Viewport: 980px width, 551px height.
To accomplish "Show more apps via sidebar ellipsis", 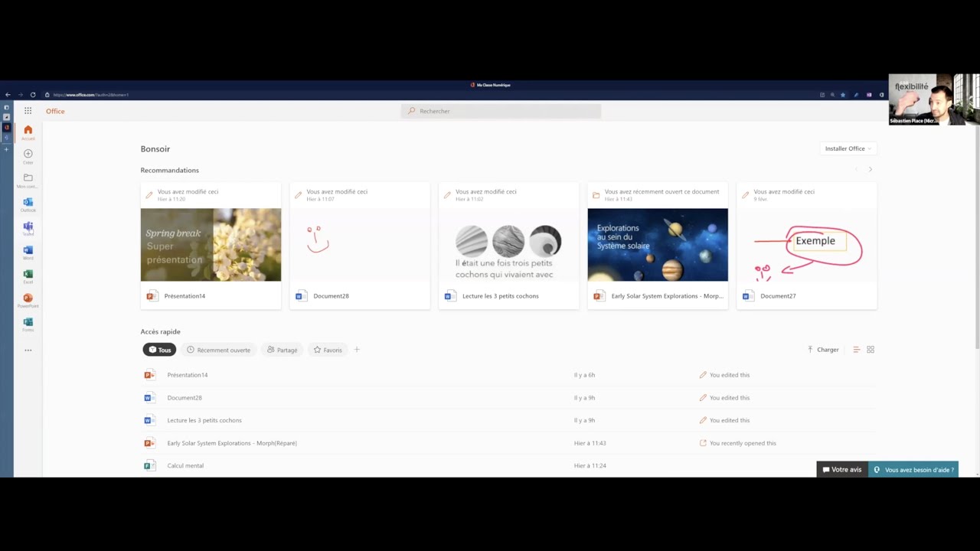I will (x=28, y=350).
